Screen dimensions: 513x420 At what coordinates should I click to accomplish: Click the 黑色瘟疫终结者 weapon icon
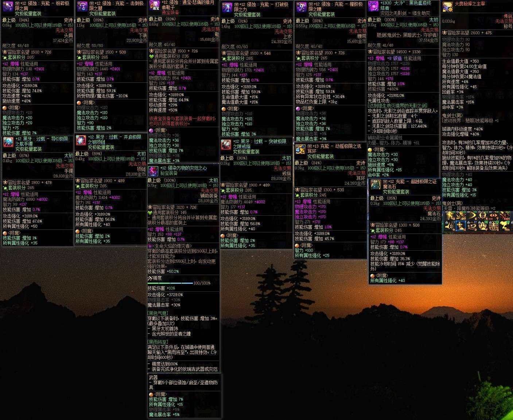click(373, 5)
